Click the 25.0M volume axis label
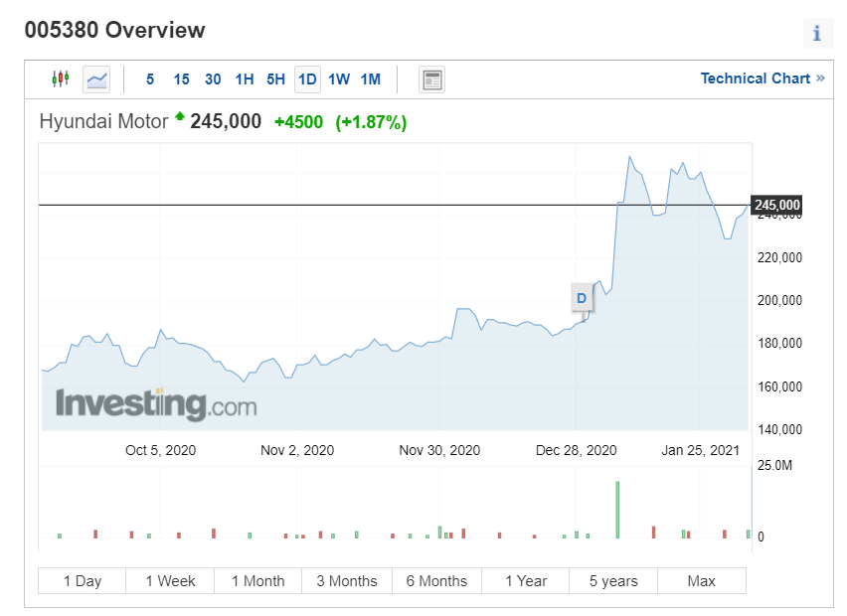This screenshot has height=616, width=847. pyautogui.click(x=774, y=465)
